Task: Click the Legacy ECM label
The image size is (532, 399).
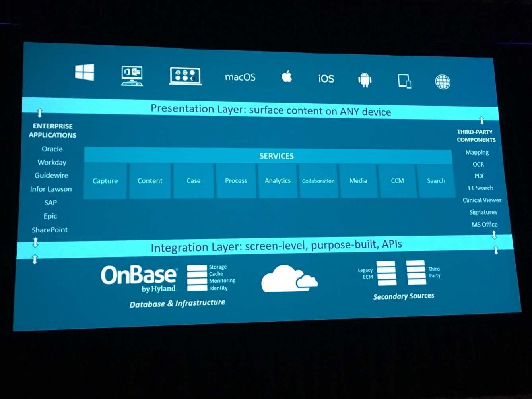Action: click(x=365, y=273)
